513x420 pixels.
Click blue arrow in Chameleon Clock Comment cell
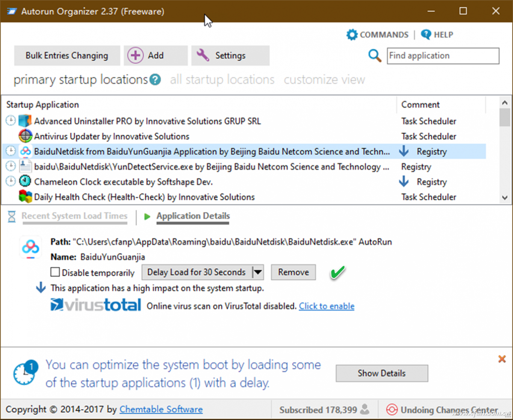pos(404,181)
